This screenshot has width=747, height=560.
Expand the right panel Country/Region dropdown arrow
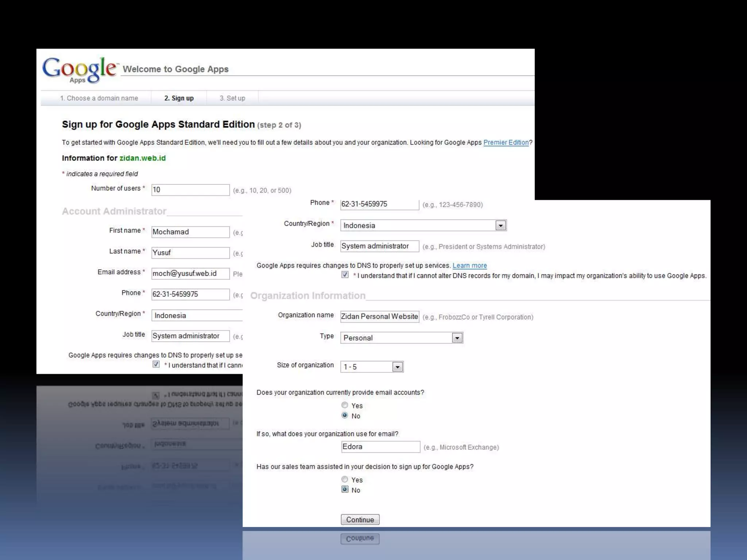click(x=500, y=225)
